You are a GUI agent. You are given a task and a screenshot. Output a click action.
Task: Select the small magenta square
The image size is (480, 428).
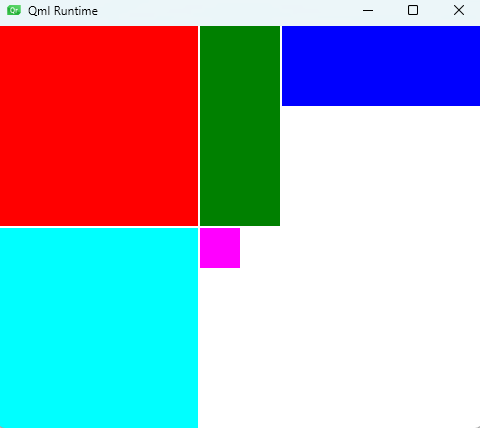point(220,248)
